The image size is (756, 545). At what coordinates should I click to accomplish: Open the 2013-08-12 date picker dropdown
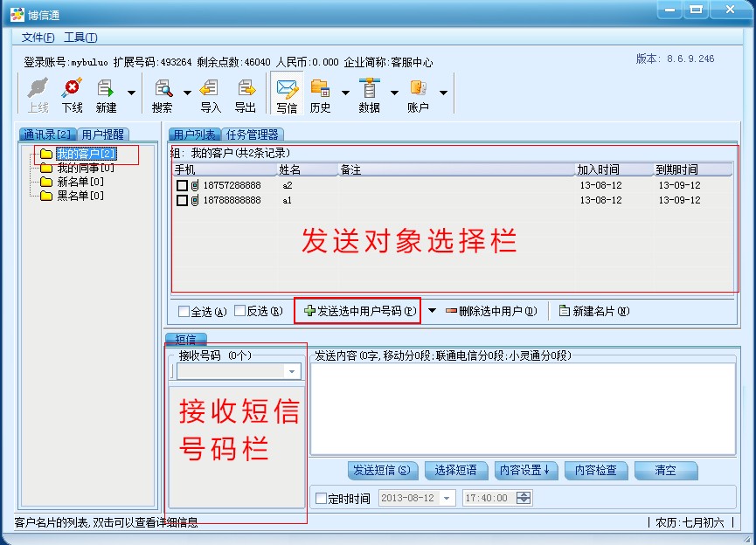[x=447, y=499]
